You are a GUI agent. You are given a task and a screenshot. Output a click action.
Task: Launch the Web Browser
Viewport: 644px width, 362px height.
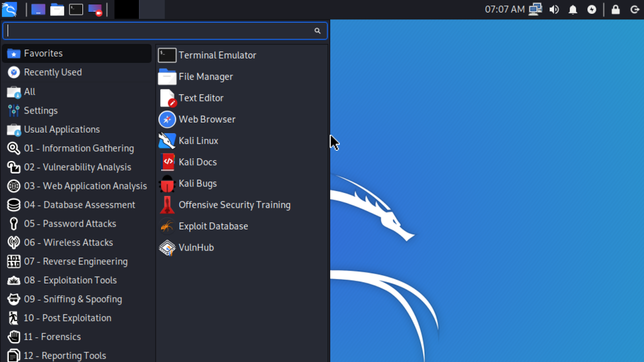207,119
